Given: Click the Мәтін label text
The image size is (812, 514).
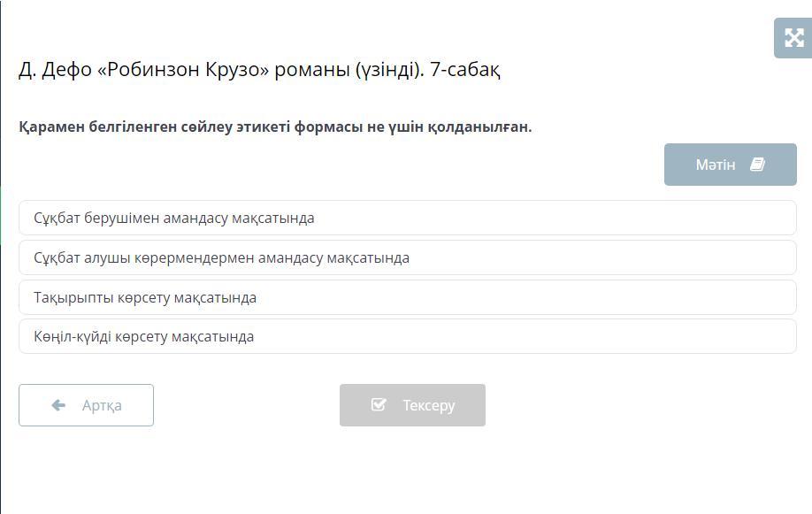Looking at the screenshot, I should (716, 165).
